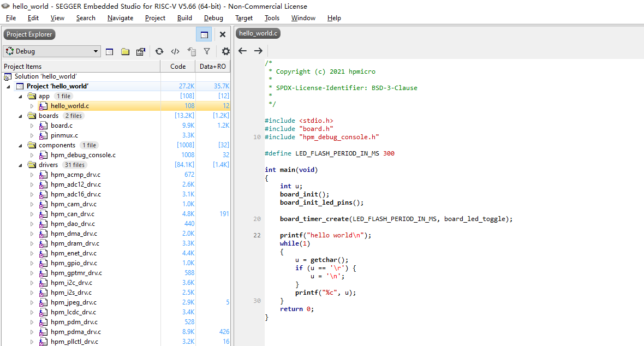The image size is (644, 346).
Task: Collapse the boards folder
Action: click(21, 116)
